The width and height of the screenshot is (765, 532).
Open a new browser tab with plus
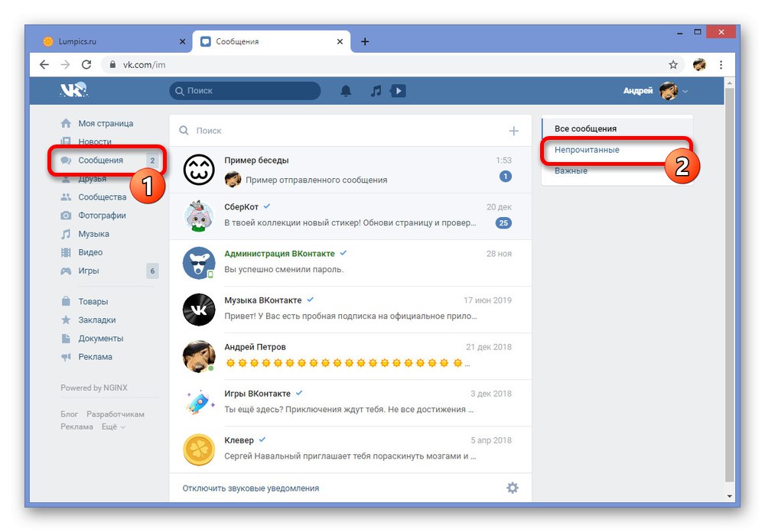(365, 41)
